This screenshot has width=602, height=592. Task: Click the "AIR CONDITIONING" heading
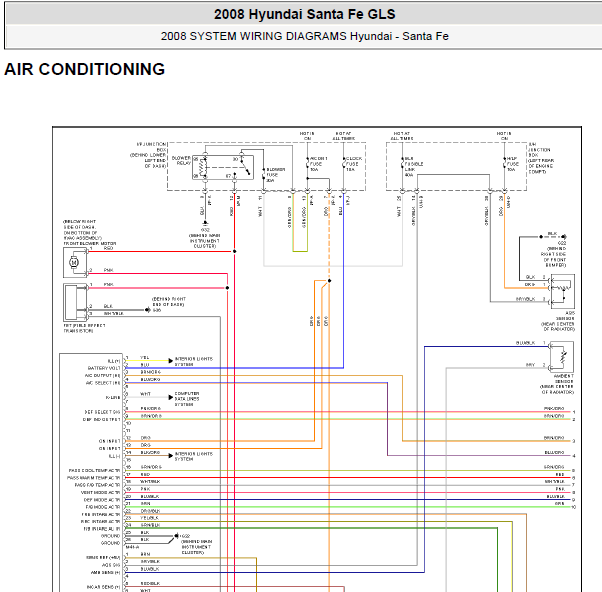click(84, 69)
